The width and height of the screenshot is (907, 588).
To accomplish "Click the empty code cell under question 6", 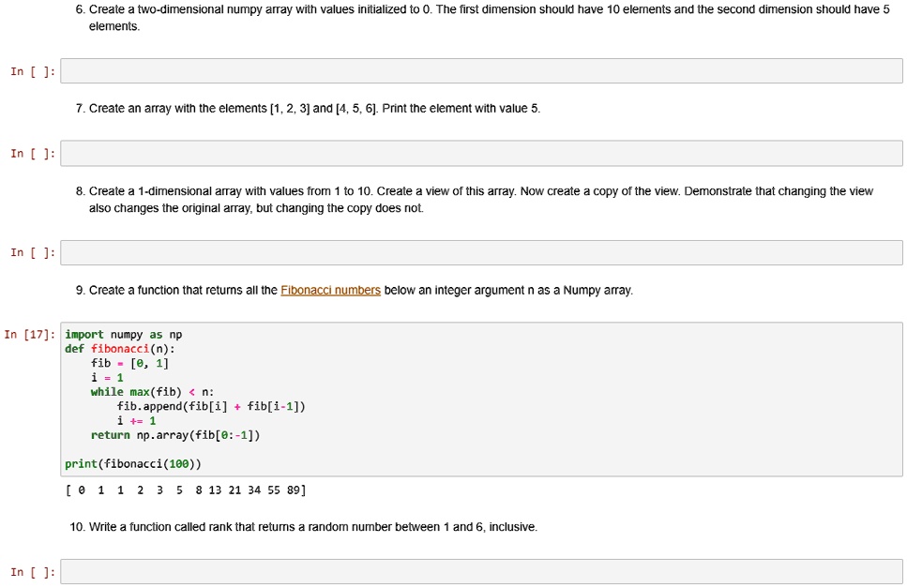I will point(481,71).
